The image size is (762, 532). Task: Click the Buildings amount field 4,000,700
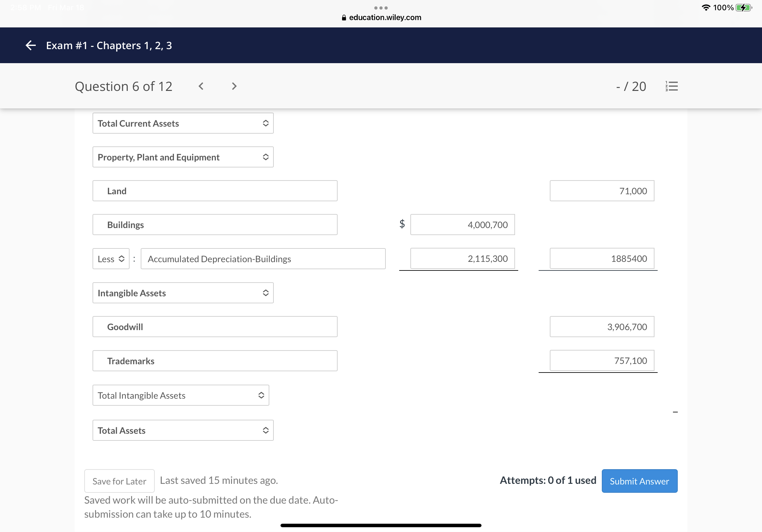click(x=462, y=225)
